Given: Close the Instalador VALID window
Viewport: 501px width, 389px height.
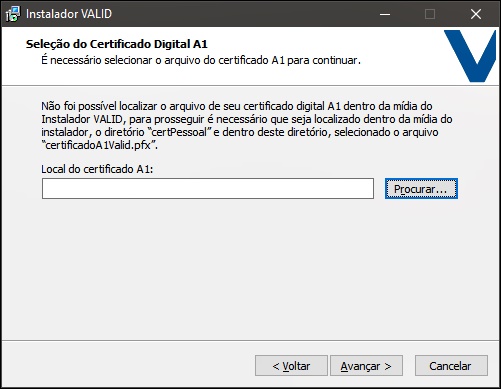Looking at the screenshot, I should tap(476, 14).
